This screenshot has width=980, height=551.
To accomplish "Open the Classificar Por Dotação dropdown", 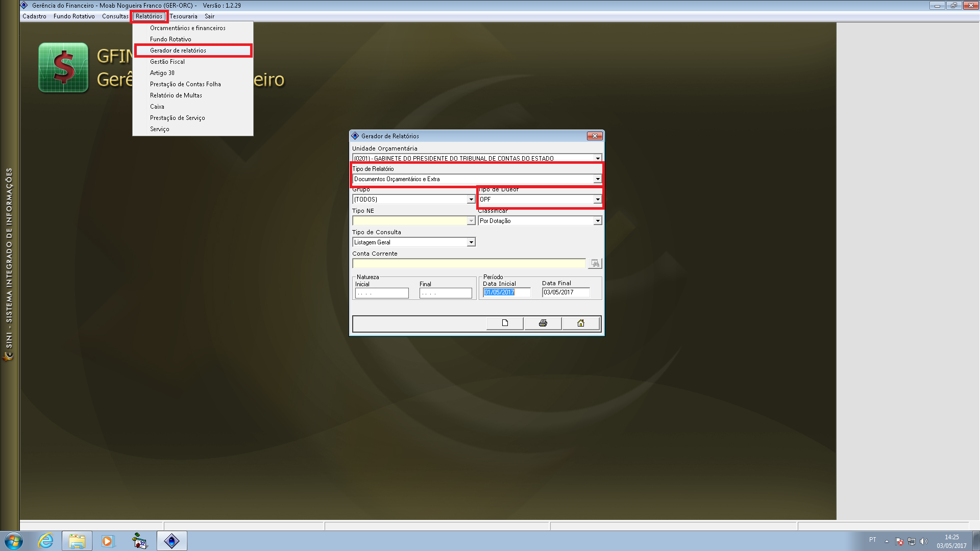I will click(x=597, y=221).
